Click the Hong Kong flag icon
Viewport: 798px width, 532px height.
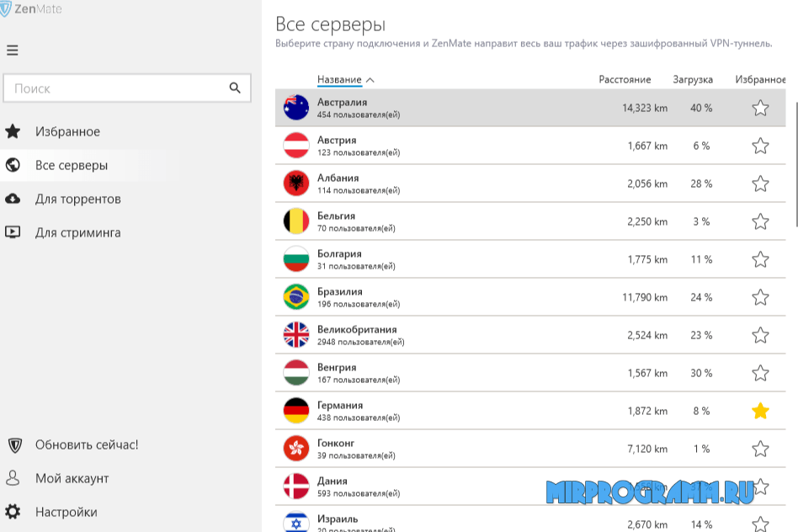[296, 449]
